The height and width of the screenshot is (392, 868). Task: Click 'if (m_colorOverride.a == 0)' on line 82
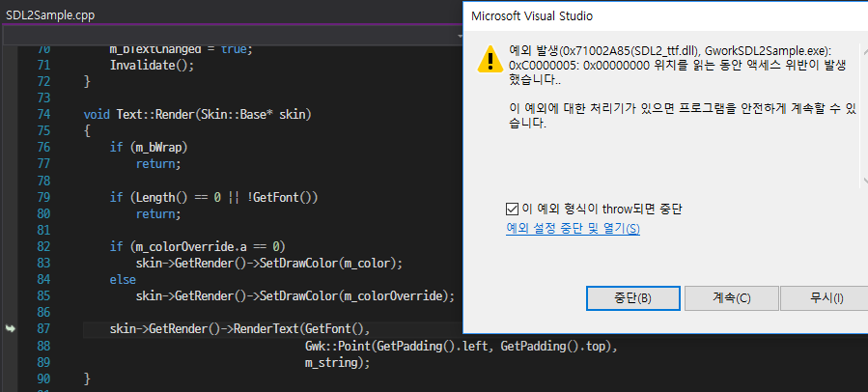click(x=198, y=246)
